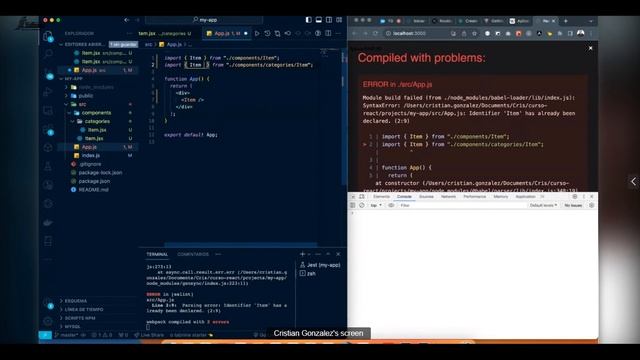Open package-lock.json in explorer
The height and width of the screenshot is (360, 640).
tap(100, 173)
